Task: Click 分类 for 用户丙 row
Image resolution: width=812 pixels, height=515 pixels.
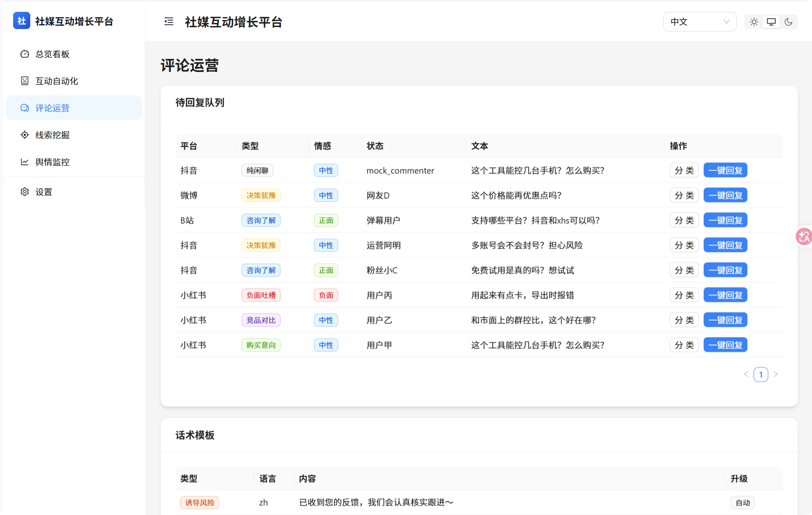Action: 684,295
